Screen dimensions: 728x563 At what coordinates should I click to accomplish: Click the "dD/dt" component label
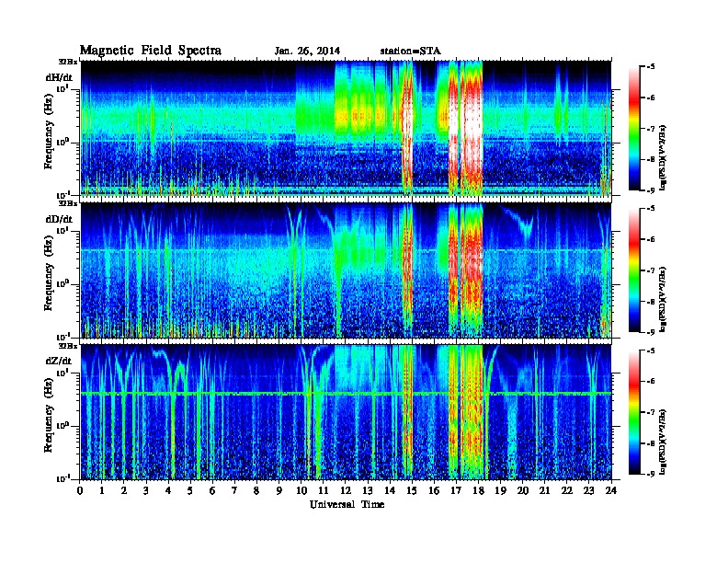[x=59, y=219]
